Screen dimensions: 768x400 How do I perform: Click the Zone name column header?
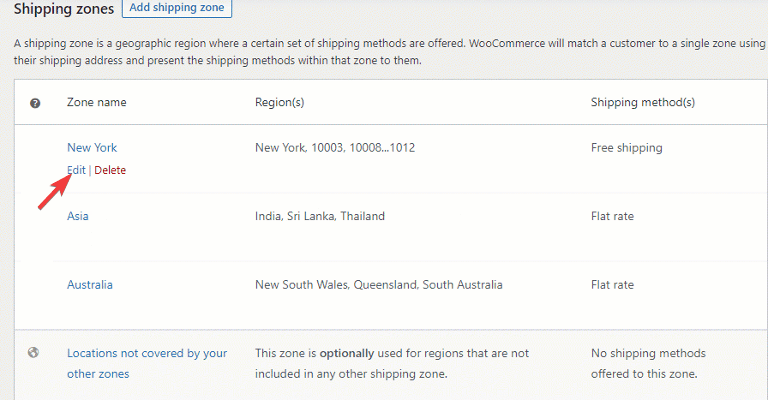point(96,102)
